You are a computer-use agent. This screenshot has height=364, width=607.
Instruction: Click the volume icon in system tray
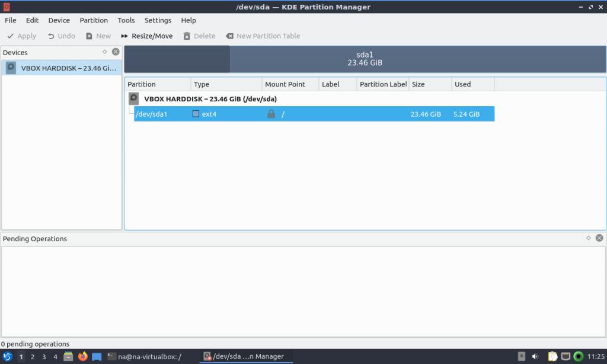[x=535, y=357]
